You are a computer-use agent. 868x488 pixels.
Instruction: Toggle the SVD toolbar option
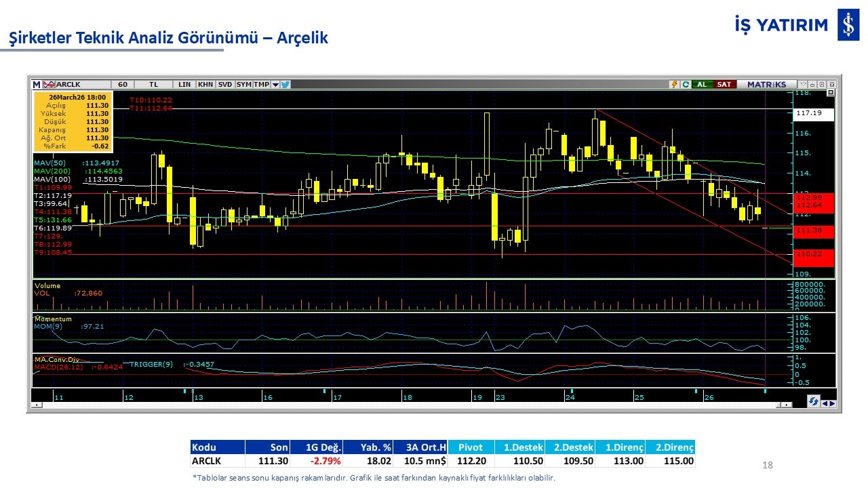(x=225, y=85)
